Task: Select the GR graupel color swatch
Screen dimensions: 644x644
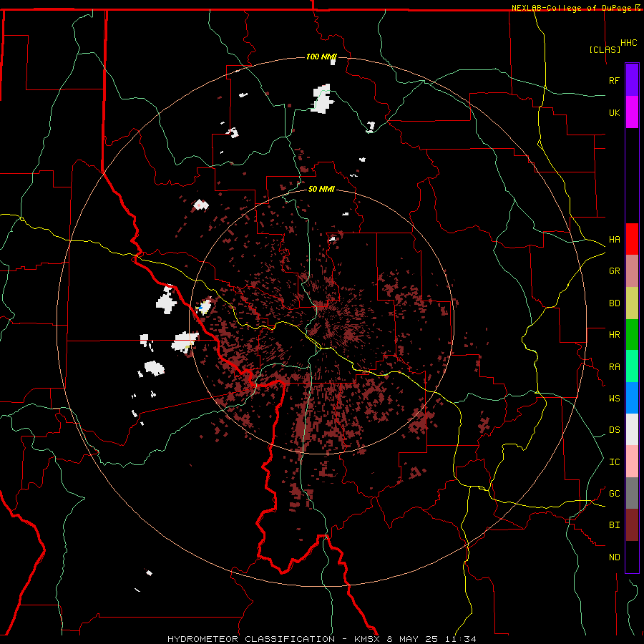Action: point(632,271)
